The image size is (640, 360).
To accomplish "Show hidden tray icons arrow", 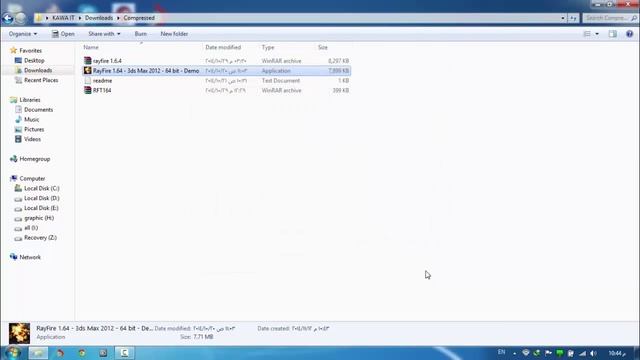I will click(x=514, y=353).
